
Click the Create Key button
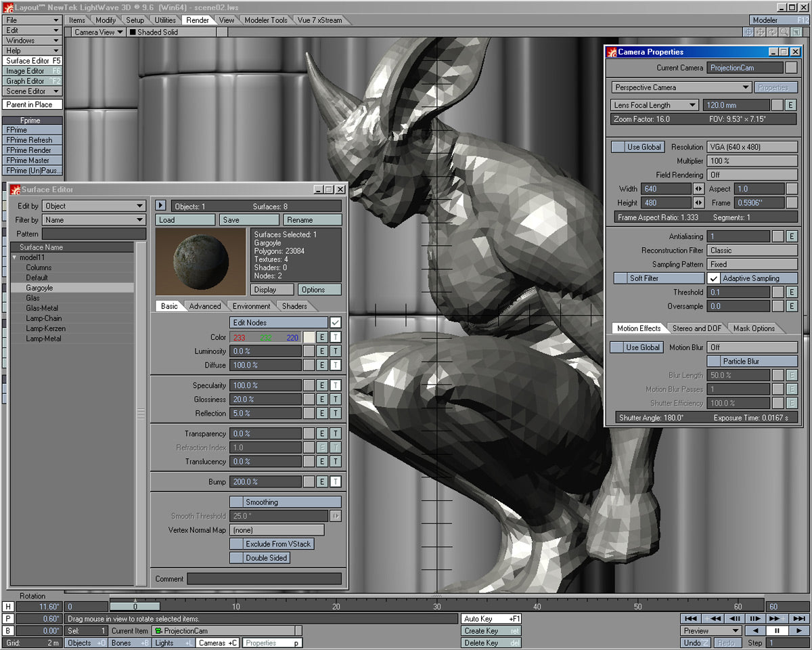point(491,631)
